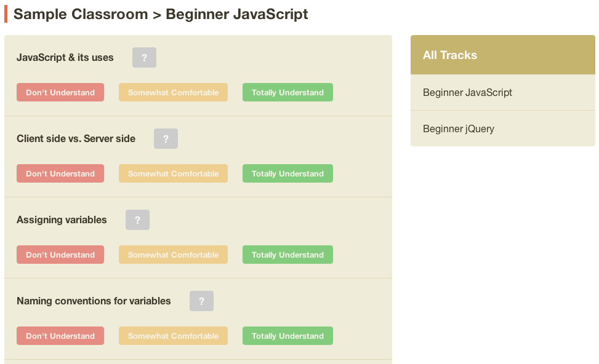Screen dimensions: 599x364
Task: Open help icon for Naming conventions for variables
Action: pyautogui.click(x=202, y=301)
